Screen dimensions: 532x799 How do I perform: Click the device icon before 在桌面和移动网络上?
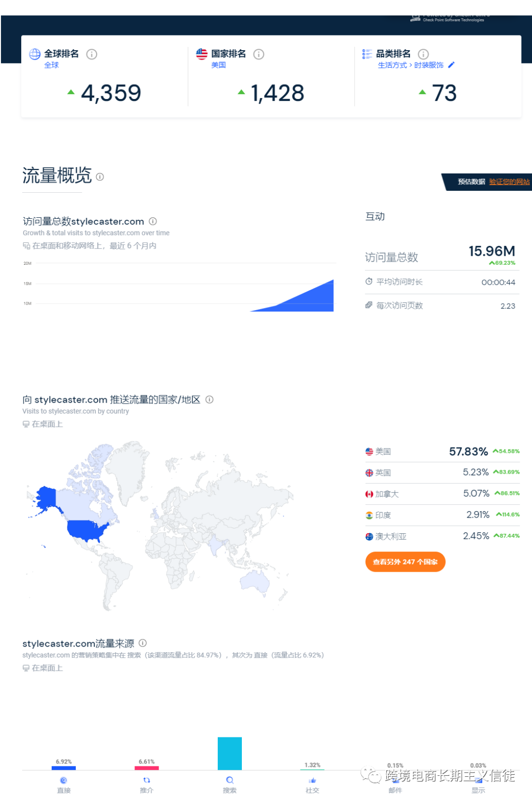(x=26, y=245)
